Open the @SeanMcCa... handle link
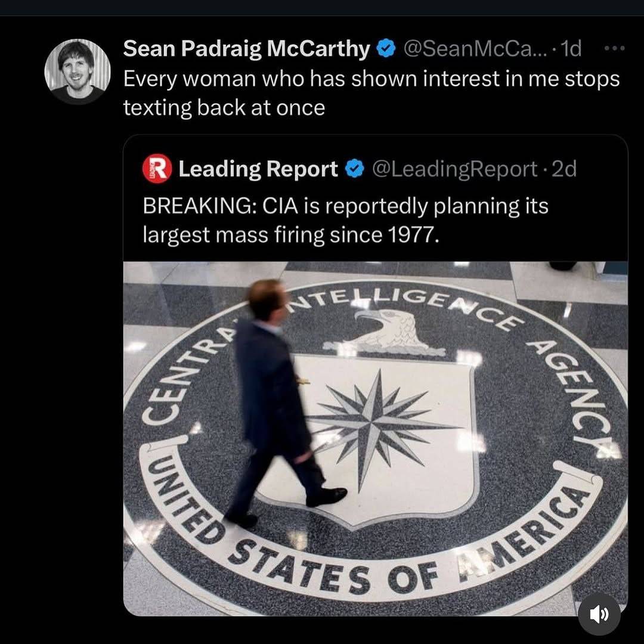The image size is (644, 644). pyautogui.click(x=473, y=49)
